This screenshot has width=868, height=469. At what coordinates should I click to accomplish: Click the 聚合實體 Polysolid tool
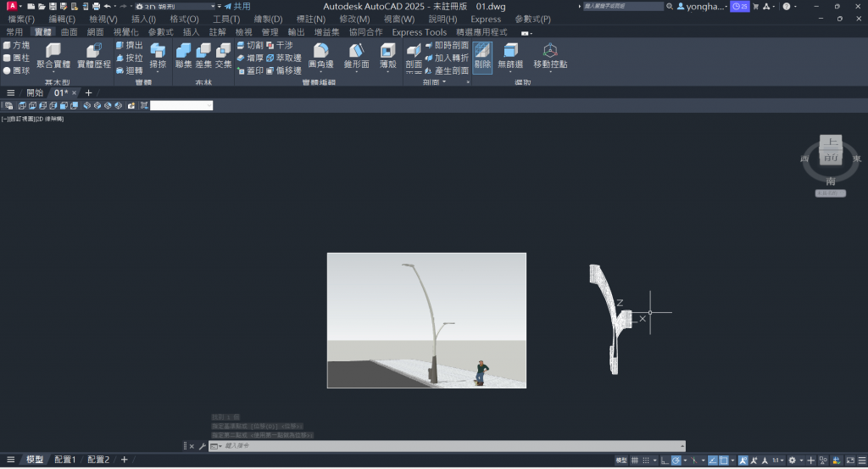53,57
